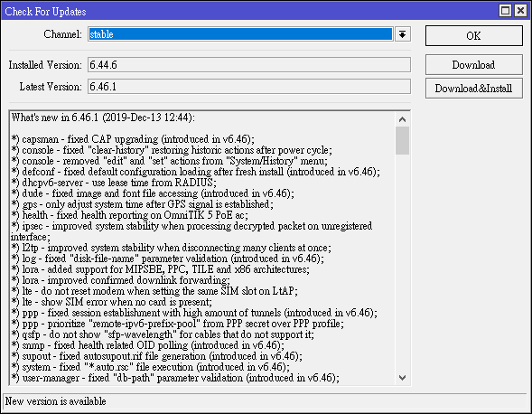532x414 pixels.
Task: Click the changelog scroll down arrow
Action: 403,377
